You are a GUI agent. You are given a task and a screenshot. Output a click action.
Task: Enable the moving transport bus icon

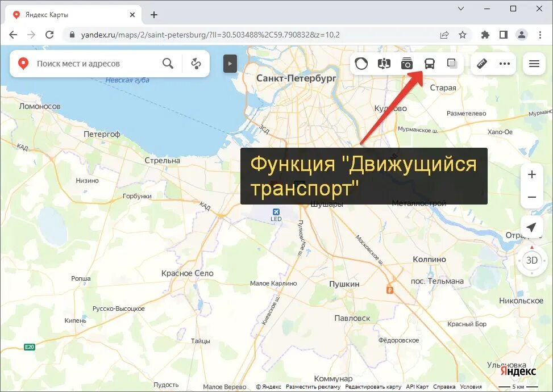pyautogui.click(x=429, y=63)
